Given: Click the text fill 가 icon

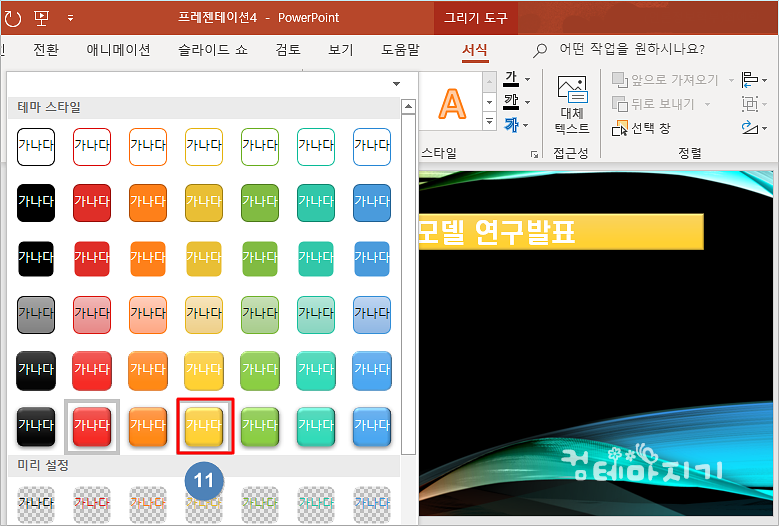Looking at the screenshot, I should pyautogui.click(x=511, y=78).
